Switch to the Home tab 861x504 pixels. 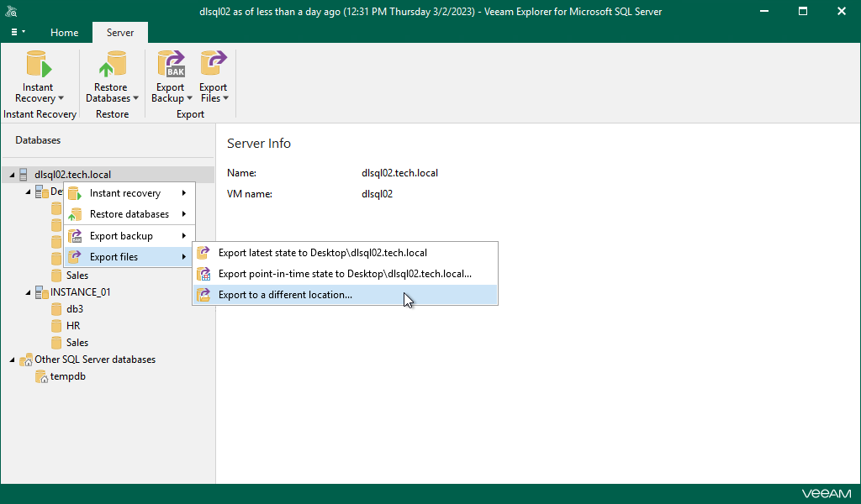coord(64,32)
